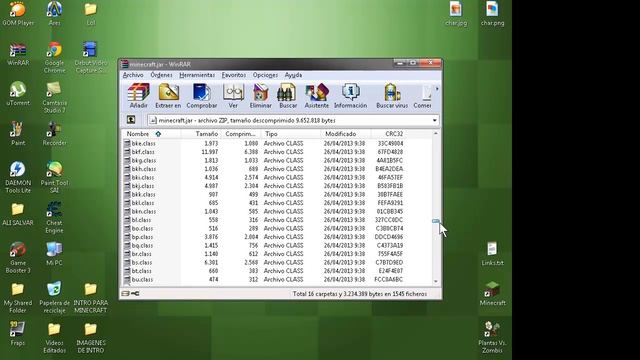The width and height of the screenshot is (640, 360).
Task: Open the INTRO PARA MINECRAFT folder
Action: click(91, 297)
